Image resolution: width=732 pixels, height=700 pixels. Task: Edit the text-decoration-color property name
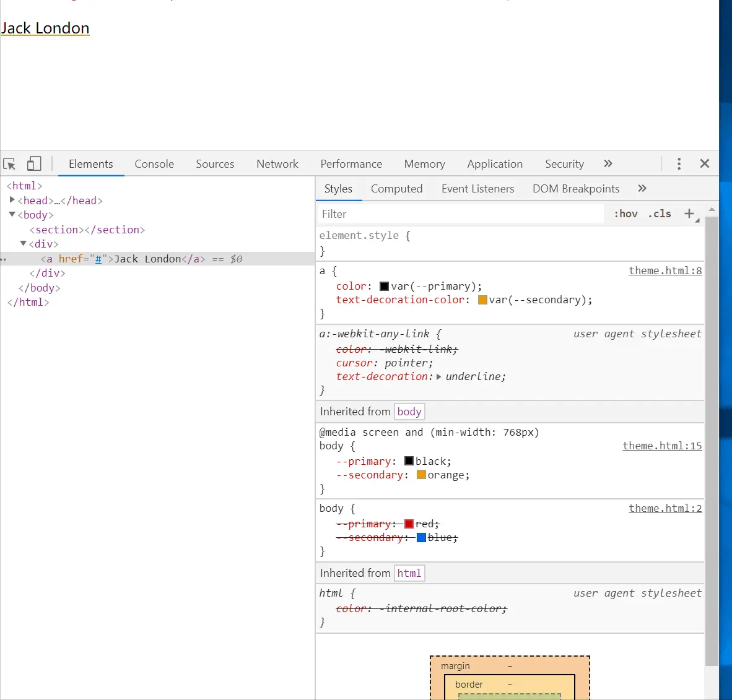pyautogui.click(x=401, y=300)
